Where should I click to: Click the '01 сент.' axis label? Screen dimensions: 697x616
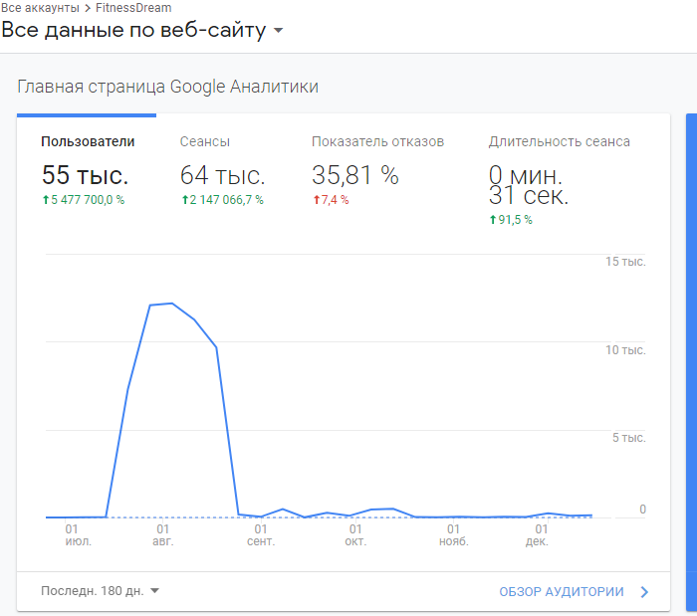click(261, 535)
